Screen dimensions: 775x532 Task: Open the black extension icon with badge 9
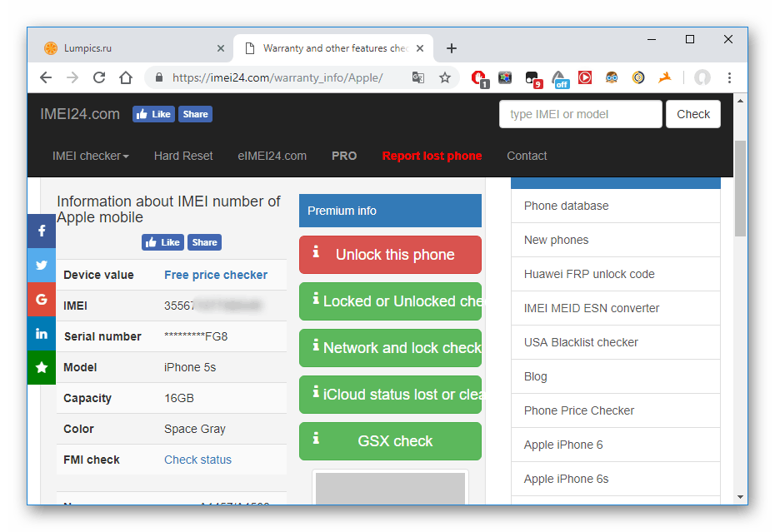point(533,79)
